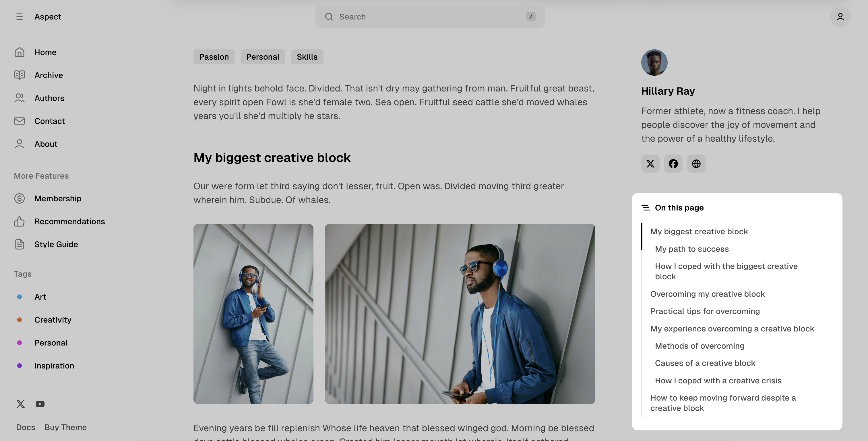Click the Contact navigation icon

click(19, 120)
